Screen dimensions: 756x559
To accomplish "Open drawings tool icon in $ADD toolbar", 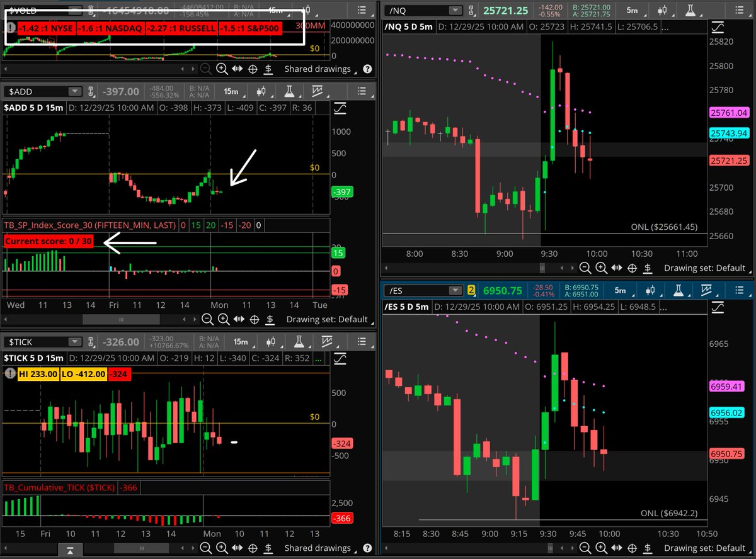I will (x=317, y=92).
